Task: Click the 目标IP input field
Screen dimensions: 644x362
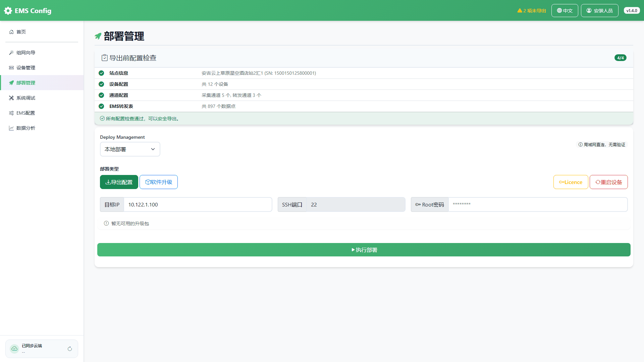Action: (x=198, y=204)
